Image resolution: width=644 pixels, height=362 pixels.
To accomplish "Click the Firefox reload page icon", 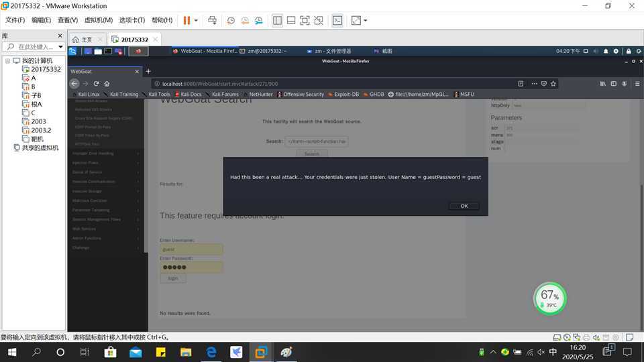I will pyautogui.click(x=96, y=84).
